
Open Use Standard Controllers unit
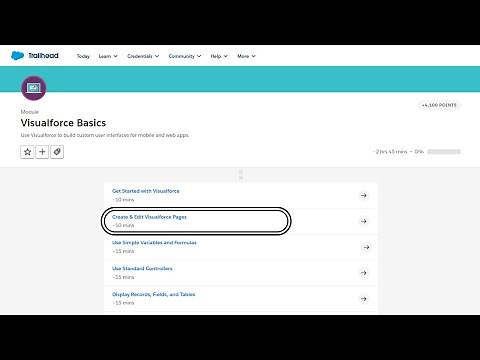(x=142, y=268)
